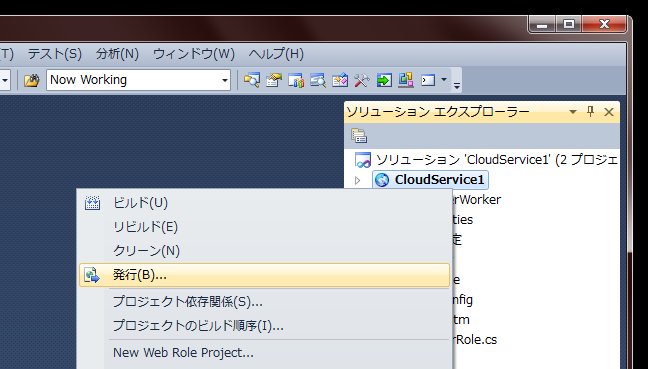Select the tree item ending in Role.cs
Image resolution: width=648 pixels, height=369 pixels.
pyautogui.click(x=476, y=340)
